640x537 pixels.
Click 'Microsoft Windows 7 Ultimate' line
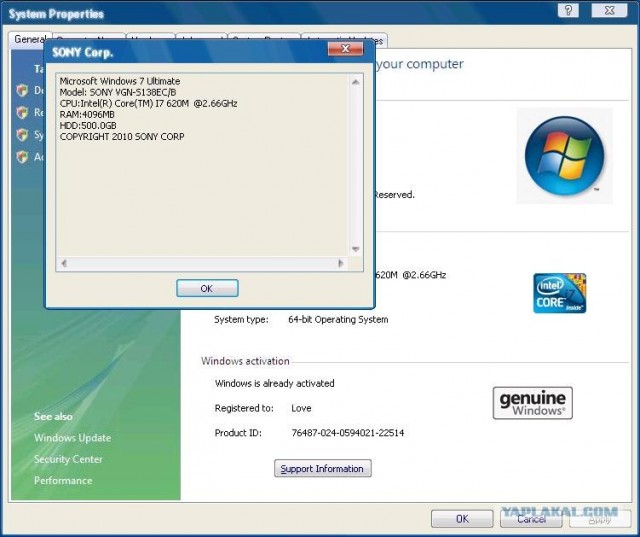[120, 81]
